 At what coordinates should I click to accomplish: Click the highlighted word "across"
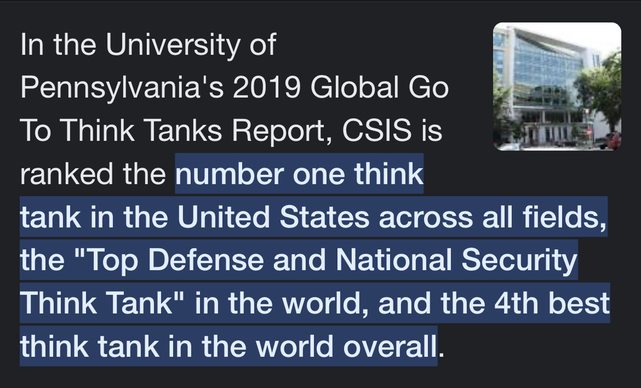point(425,218)
